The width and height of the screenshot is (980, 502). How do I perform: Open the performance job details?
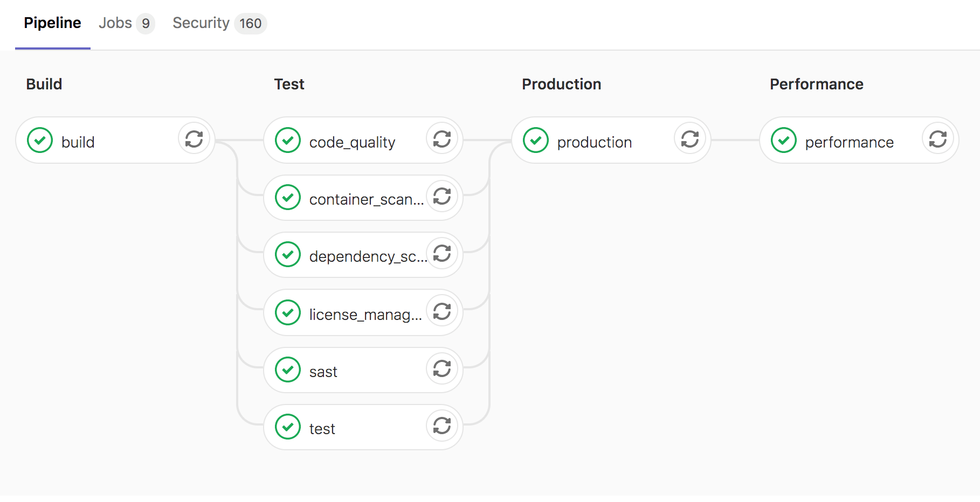point(849,142)
